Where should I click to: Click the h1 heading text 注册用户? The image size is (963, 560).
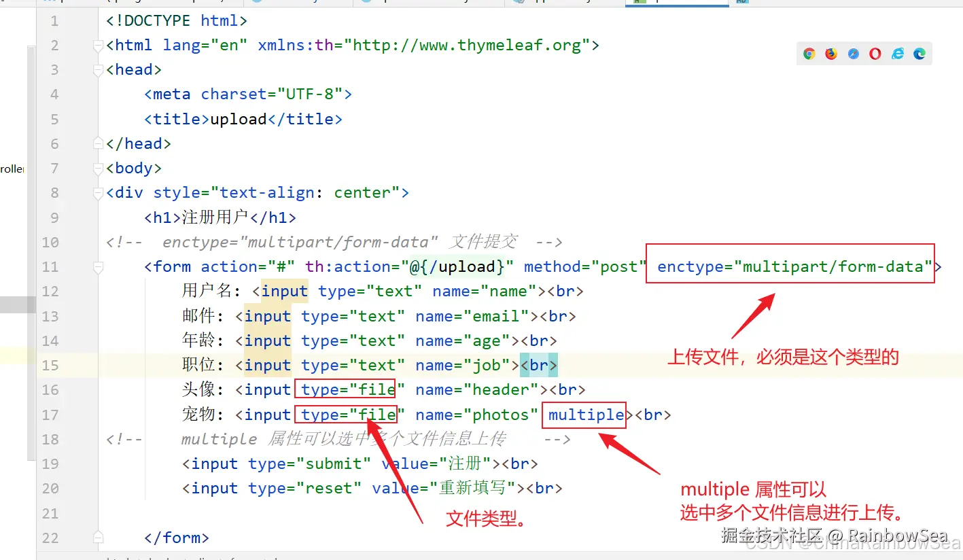[x=215, y=218]
